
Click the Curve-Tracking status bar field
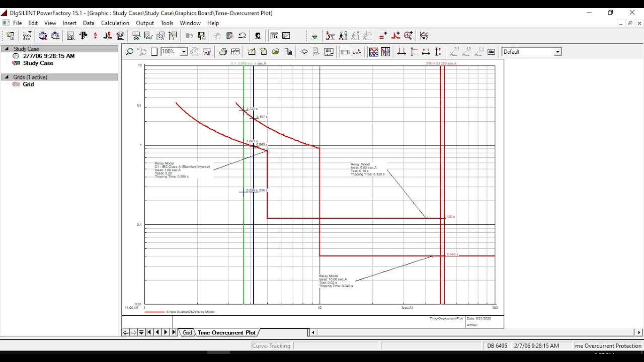click(271, 346)
